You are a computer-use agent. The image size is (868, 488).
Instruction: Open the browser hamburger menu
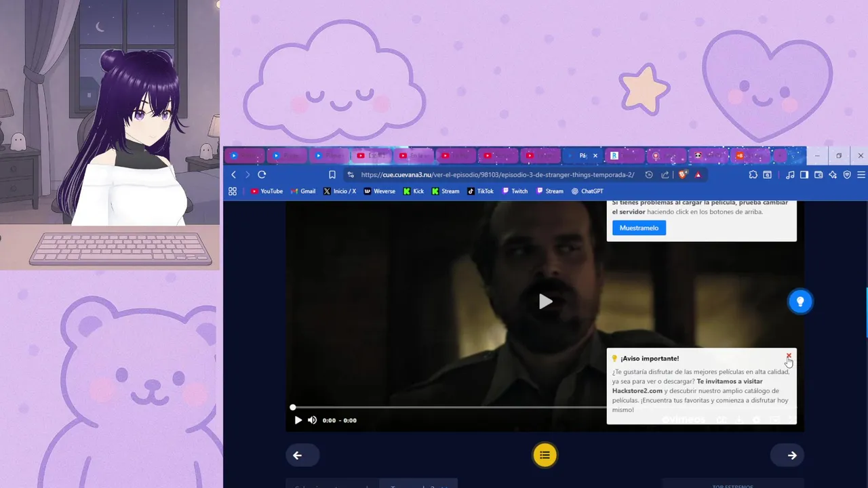point(861,175)
